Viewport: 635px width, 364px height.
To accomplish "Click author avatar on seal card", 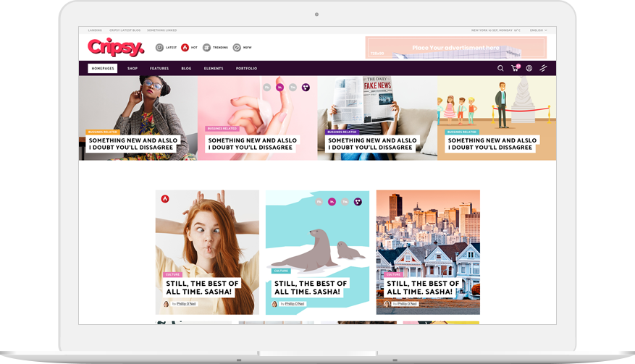I will 274,304.
